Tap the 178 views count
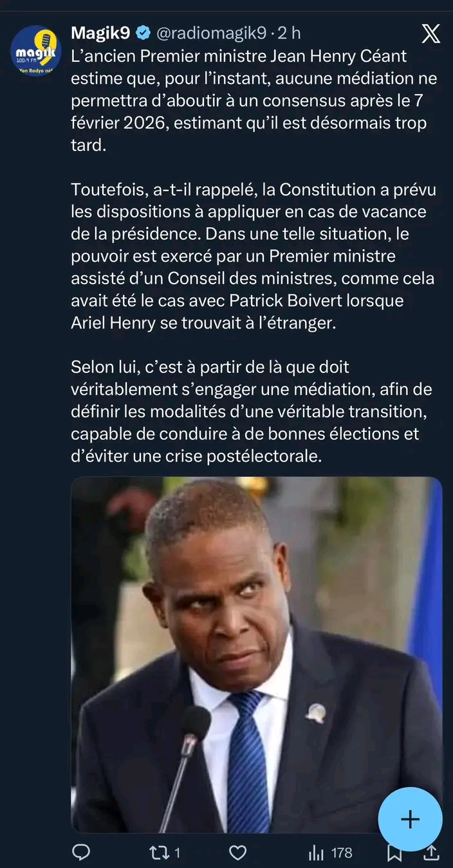The width and height of the screenshot is (453, 868). tap(342, 853)
